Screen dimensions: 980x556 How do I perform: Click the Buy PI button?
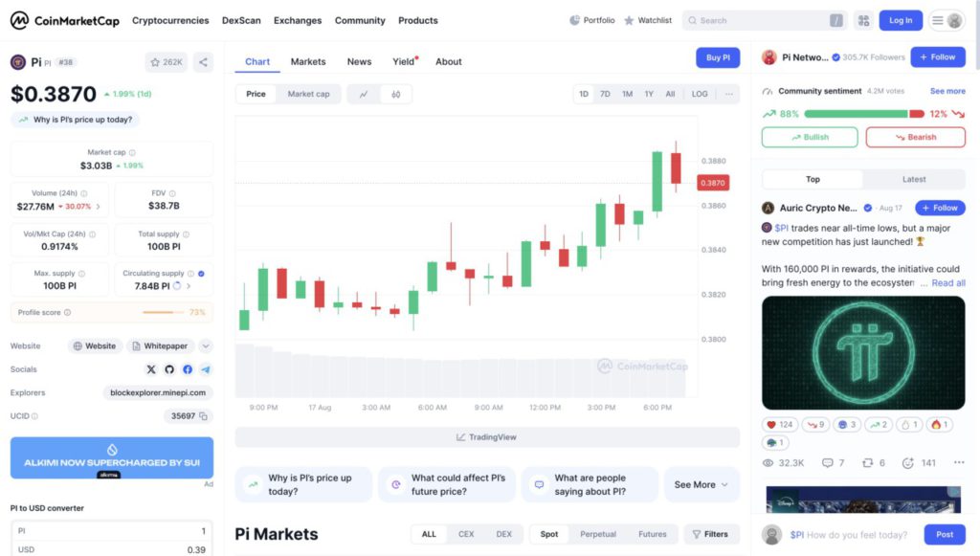pos(718,57)
